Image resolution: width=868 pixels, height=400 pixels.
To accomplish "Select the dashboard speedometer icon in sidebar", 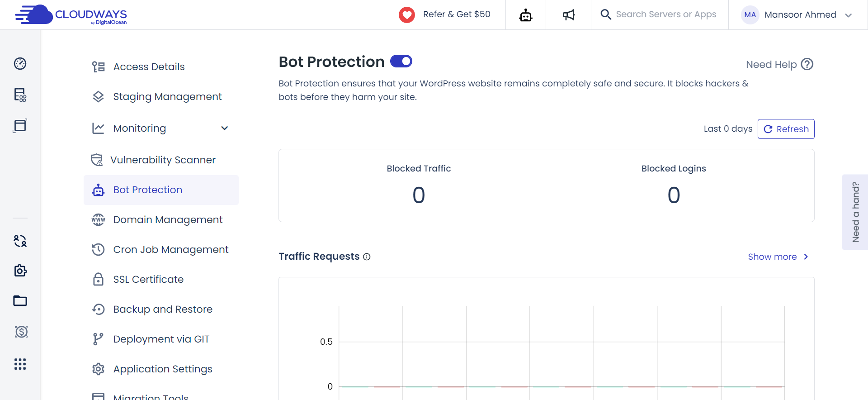I will (x=20, y=63).
